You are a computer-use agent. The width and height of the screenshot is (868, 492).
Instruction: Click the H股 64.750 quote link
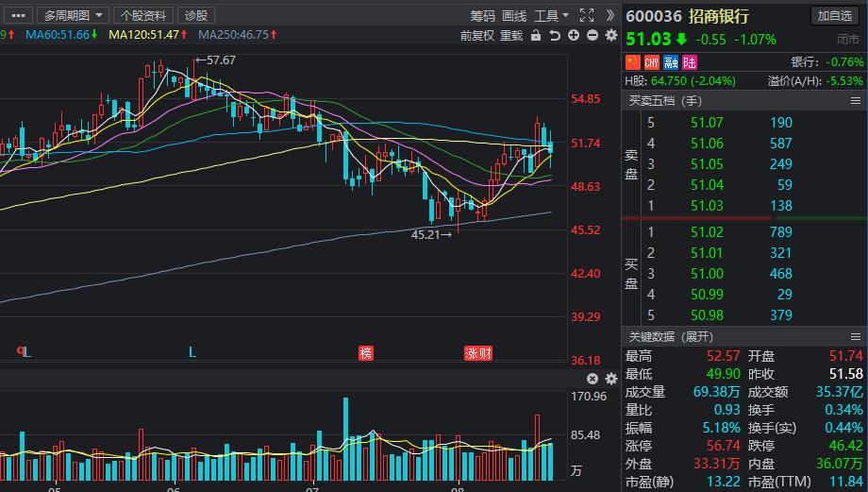pos(680,81)
